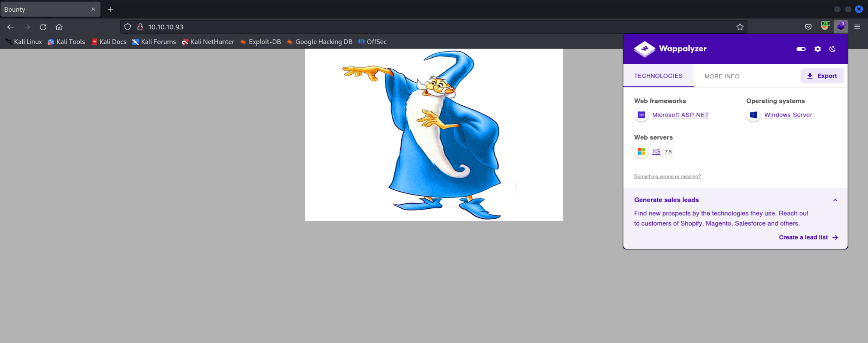This screenshot has width=868, height=343.
Task: Open Kali Tools bookmark
Action: pos(66,42)
